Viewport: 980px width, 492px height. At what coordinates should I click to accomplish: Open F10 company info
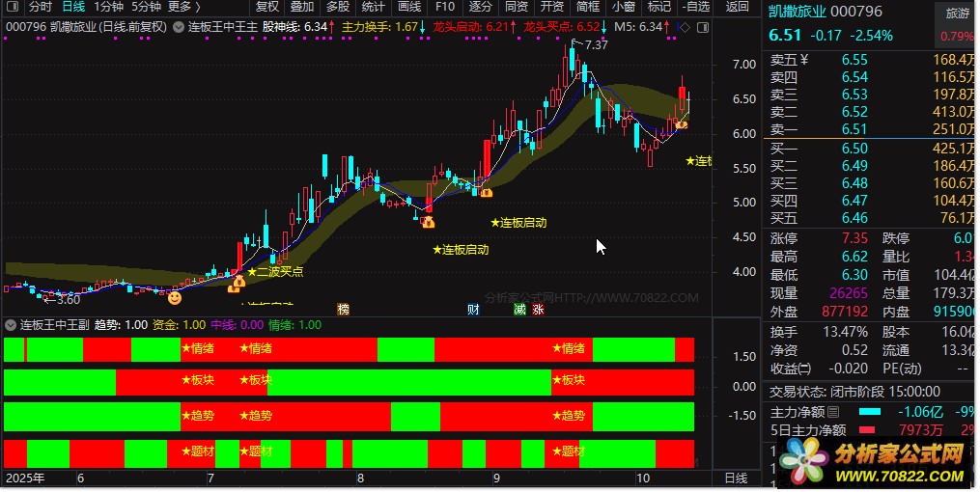pos(445,7)
